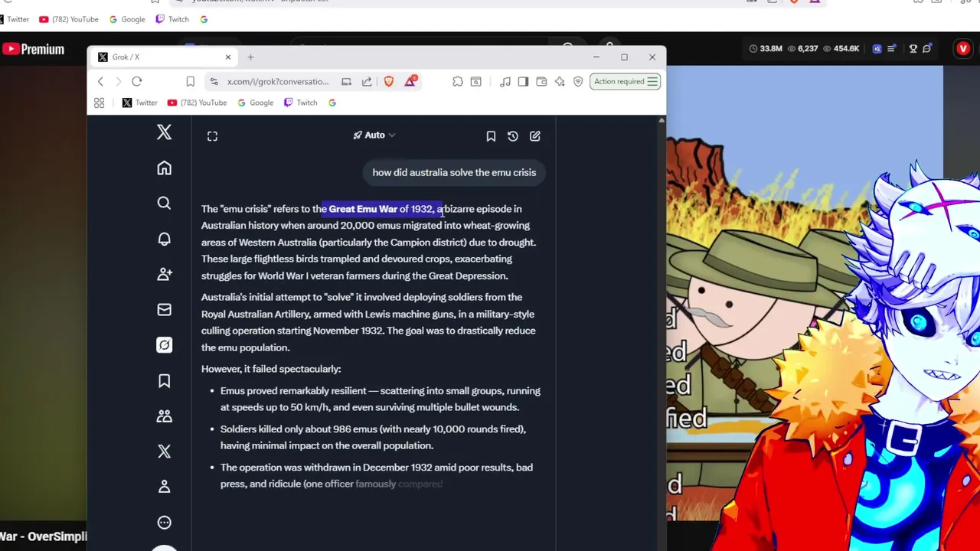Select the Grok icon in X sidebar
Screen dimensions: 980x551
164,345
